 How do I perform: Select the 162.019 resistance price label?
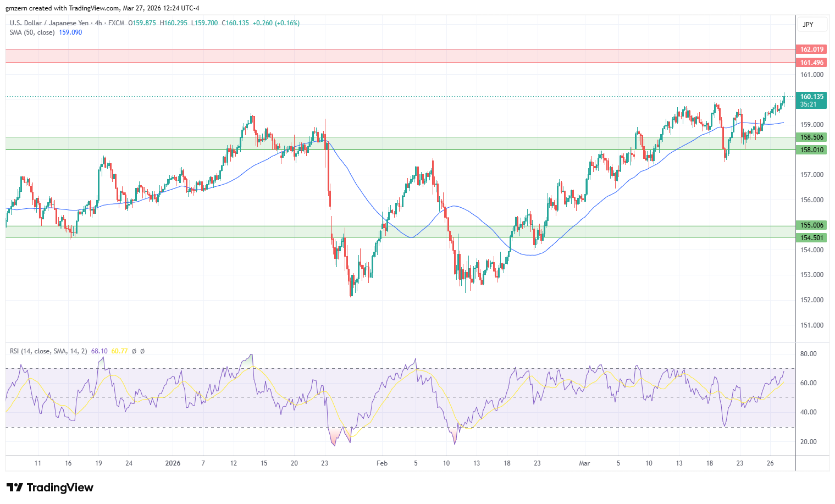811,49
